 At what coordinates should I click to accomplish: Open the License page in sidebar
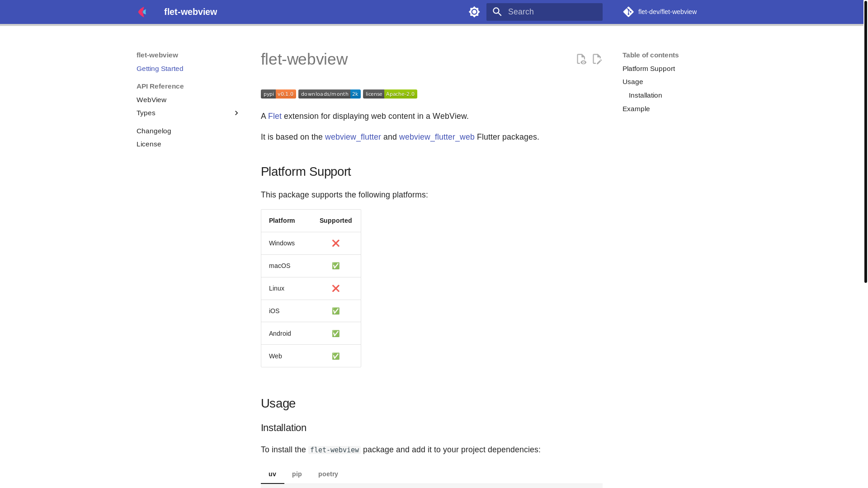point(149,144)
